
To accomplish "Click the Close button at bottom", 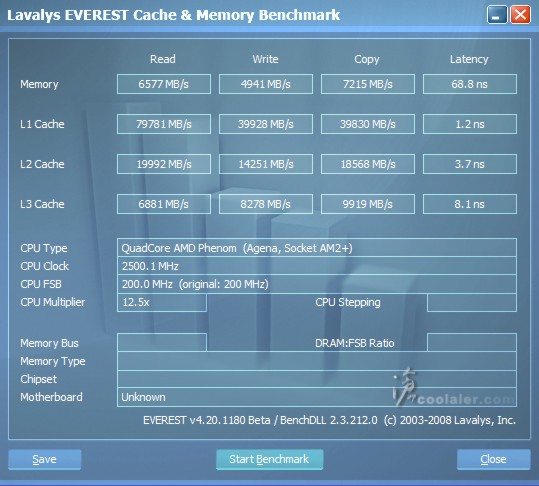I will click(494, 459).
